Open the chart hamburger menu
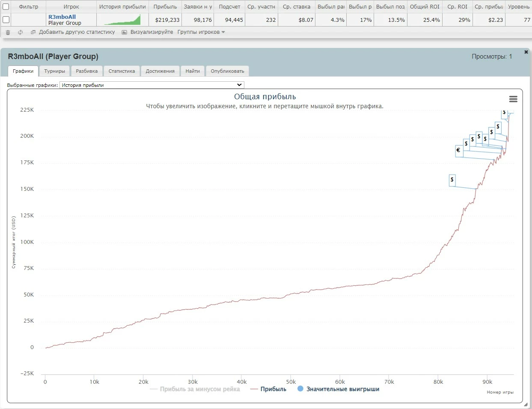532x409 pixels. [x=513, y=99]
